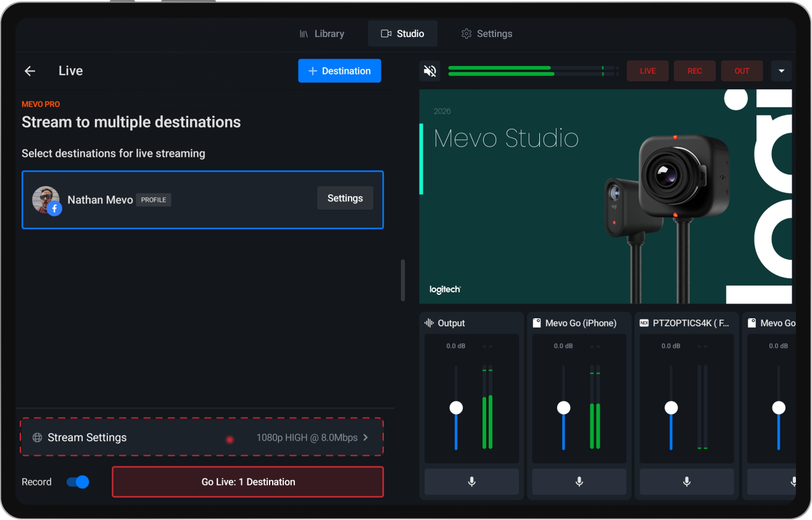Open the Settings tab
Viewport: 812px width, 520px height.
487,33
